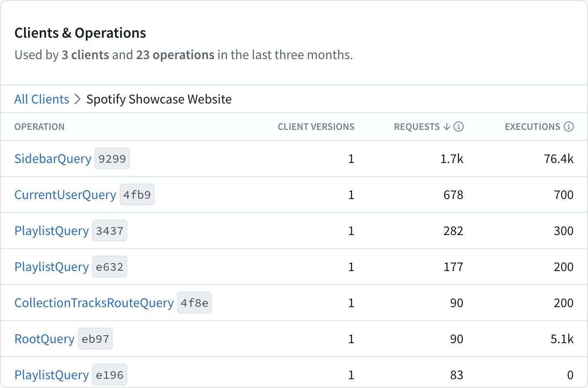588x388 pixels.
Task: Click the chevron in the breadcrumb trail
Action: 77,99
